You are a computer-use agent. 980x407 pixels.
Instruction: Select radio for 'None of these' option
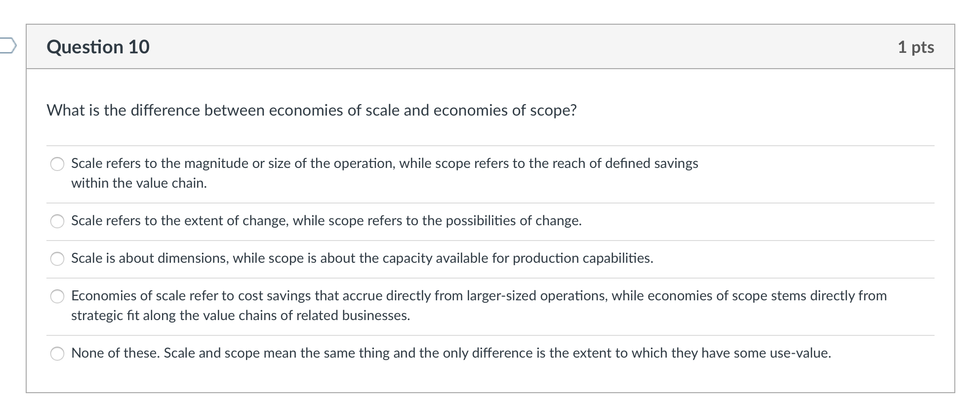coord(57,353)
